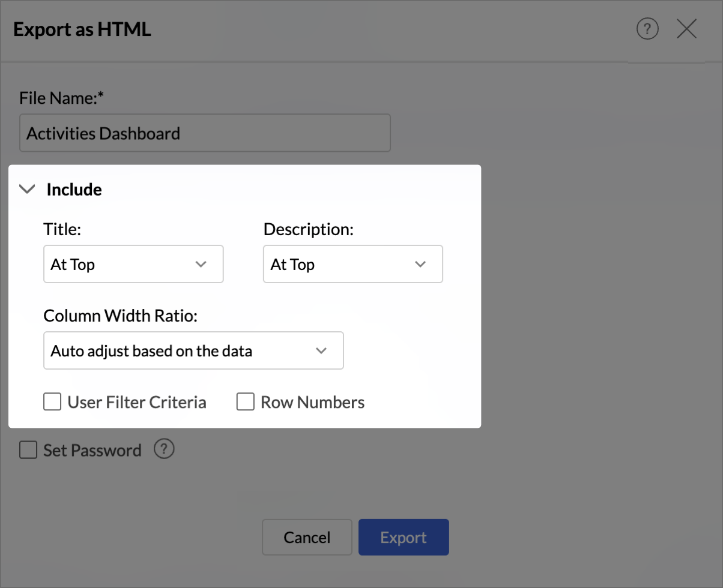Click the help icon in the dialog header
The height and width of the screenshot is (588, 723).
click(647, 29)
